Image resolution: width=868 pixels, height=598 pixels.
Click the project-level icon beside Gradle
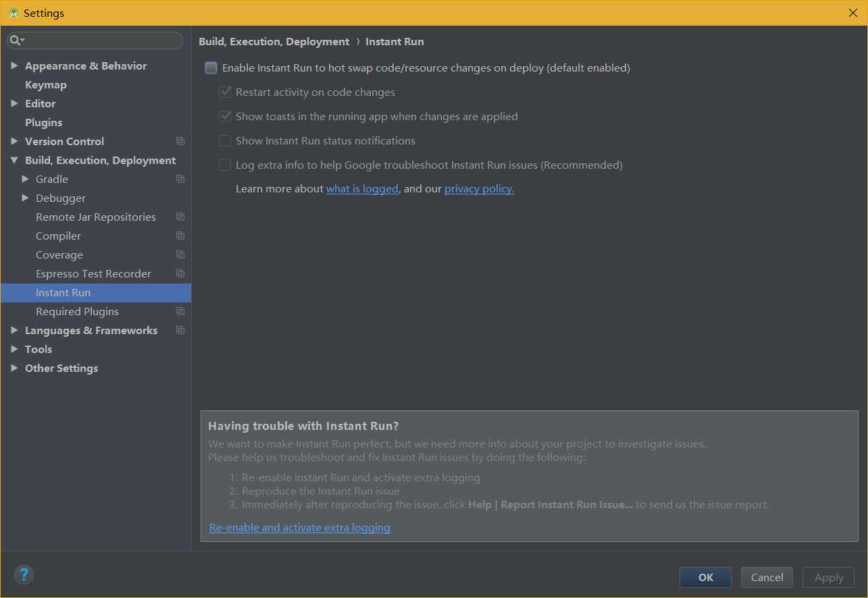(x=180, y=179)
